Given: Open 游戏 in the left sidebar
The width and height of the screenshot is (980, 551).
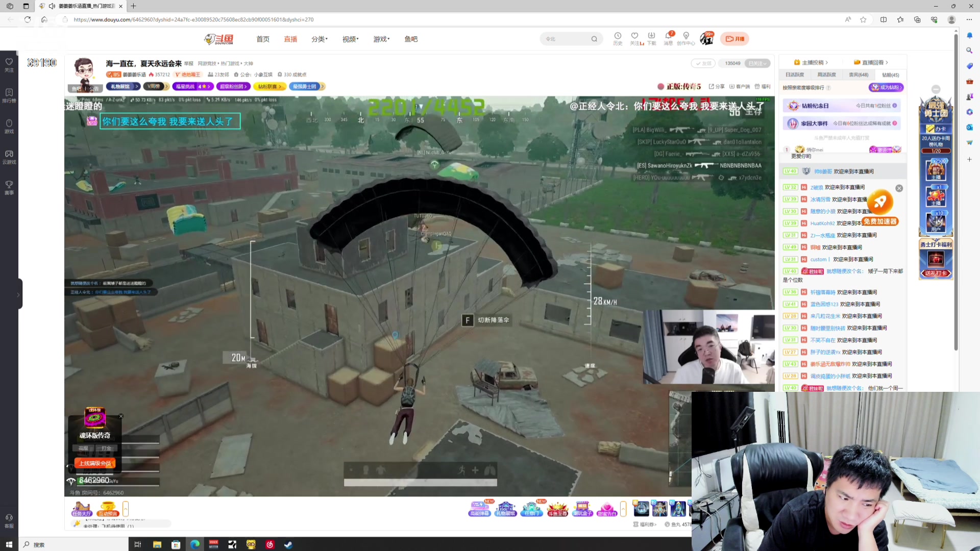Looking at the screenshot, I should pyautogui.click(x=9, y=126).
